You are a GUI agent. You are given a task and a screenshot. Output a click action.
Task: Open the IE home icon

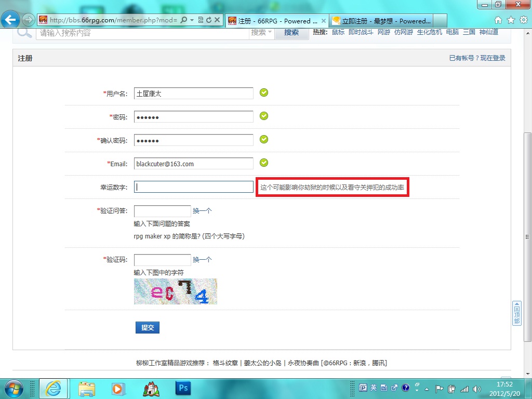[498, 20]
